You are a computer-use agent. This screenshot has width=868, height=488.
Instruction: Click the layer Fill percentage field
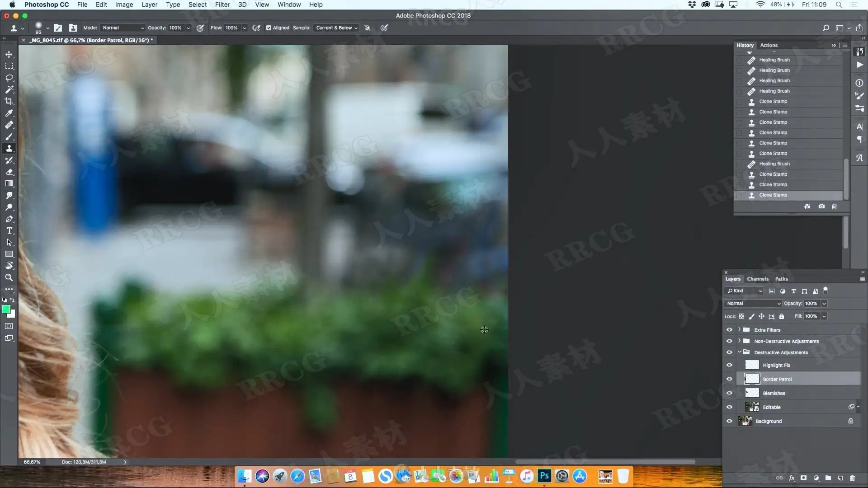811,316
